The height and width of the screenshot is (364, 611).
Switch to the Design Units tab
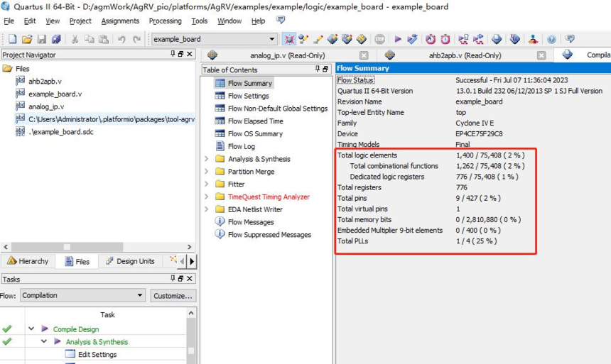(131, 261)
